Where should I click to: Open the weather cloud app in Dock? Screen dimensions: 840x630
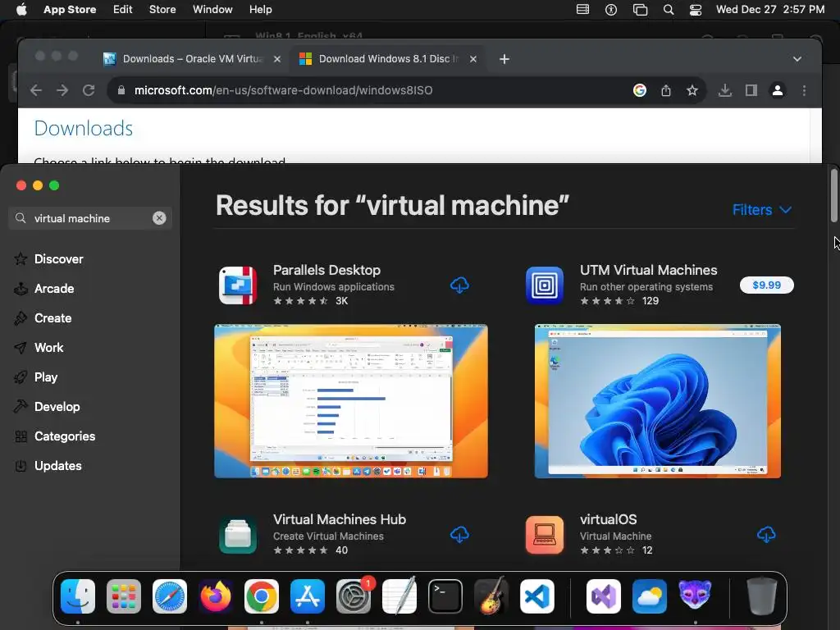tap(650, 596)
